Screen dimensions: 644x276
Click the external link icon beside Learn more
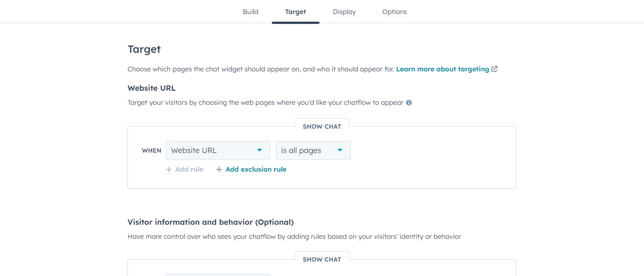point(494,69)
